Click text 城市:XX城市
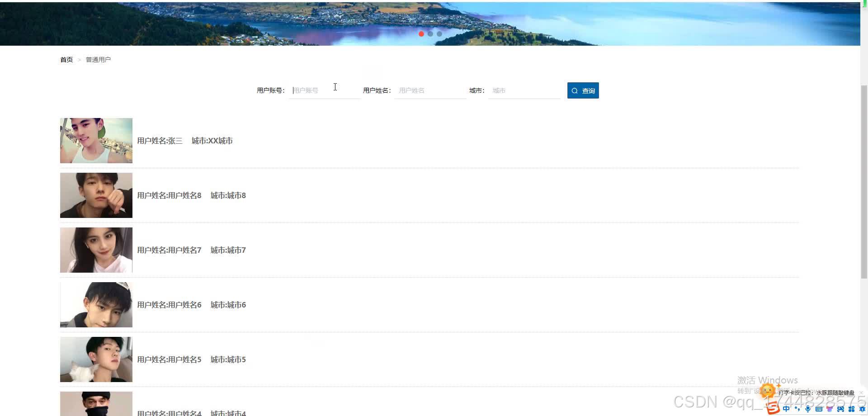The width and height of the screenshot is (868, 416). 212,141
